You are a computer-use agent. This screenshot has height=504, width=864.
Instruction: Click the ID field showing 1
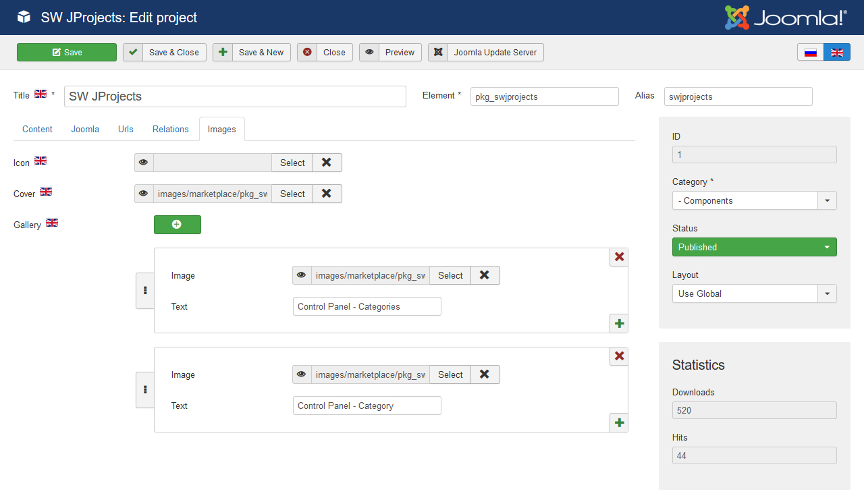(x=755, y=155)
